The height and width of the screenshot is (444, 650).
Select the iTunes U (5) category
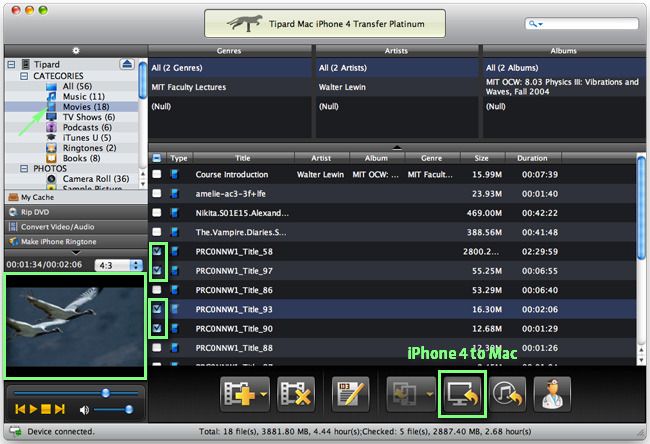[87, 138]
